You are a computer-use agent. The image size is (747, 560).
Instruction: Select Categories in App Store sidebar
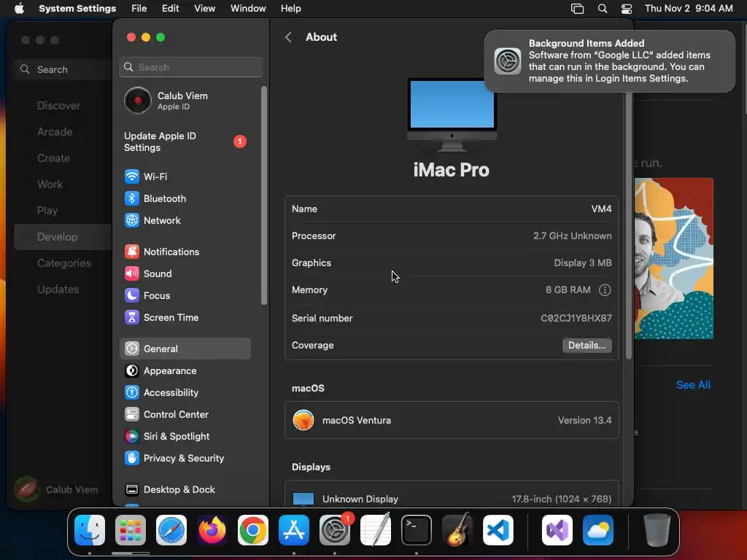click(64, 262)
